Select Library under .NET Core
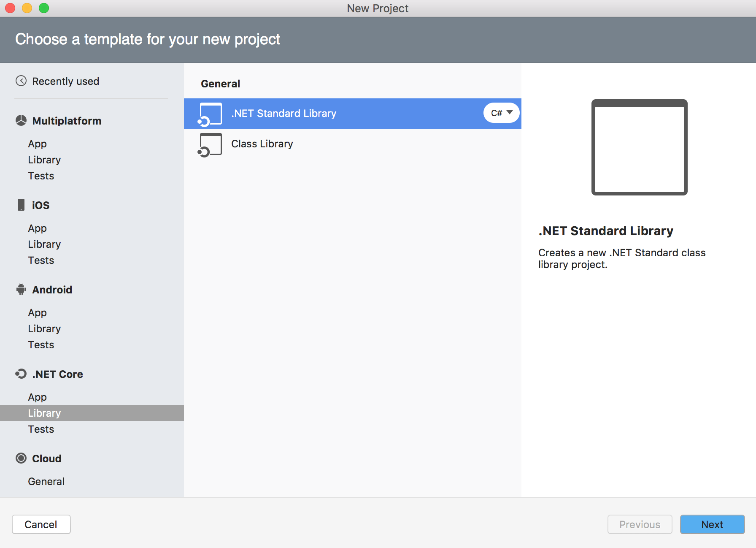This screenshot has height=548, width=756. pyautogui.click(x=92, y=413)
